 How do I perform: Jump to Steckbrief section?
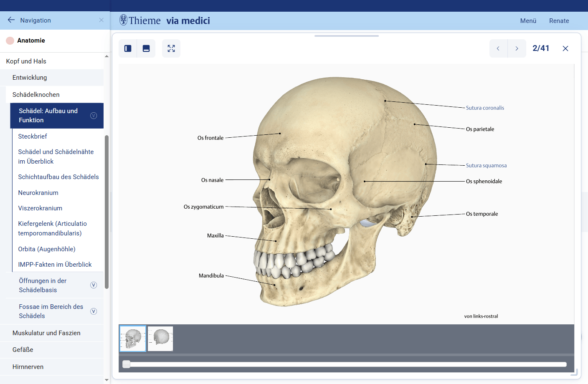click(33, 136)
